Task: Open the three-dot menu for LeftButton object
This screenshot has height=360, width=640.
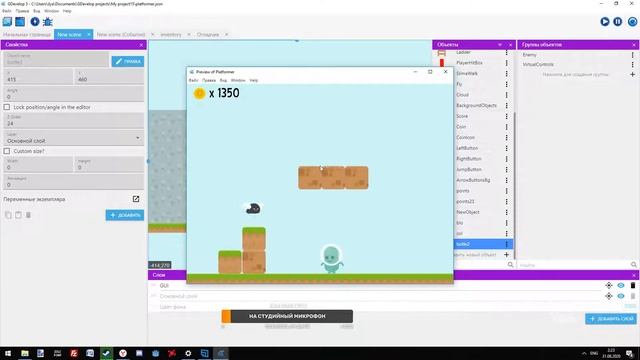Action: coord(507,148)
